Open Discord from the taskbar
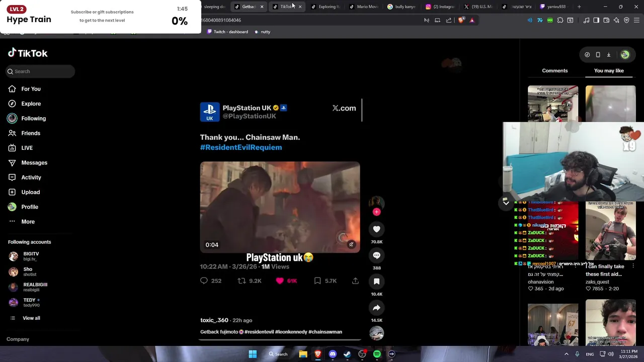The image size is (644, 362). point(333,354)
